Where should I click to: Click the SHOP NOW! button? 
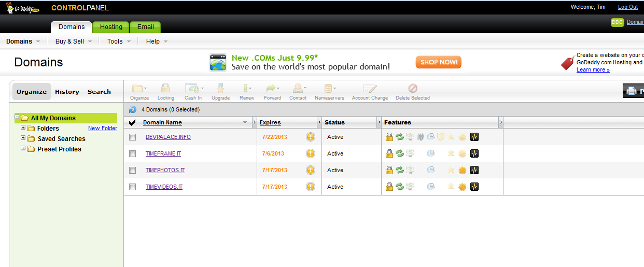click(x=438, y=62)
